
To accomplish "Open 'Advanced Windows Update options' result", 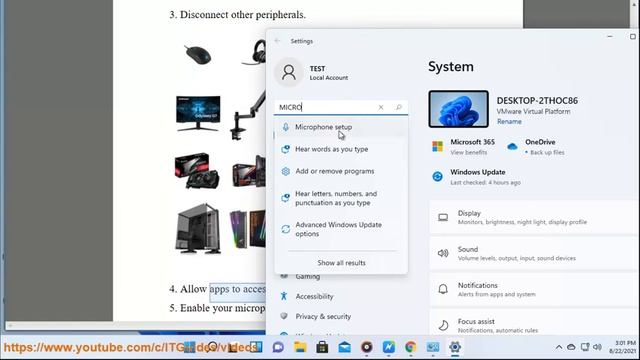I will 341,229.
